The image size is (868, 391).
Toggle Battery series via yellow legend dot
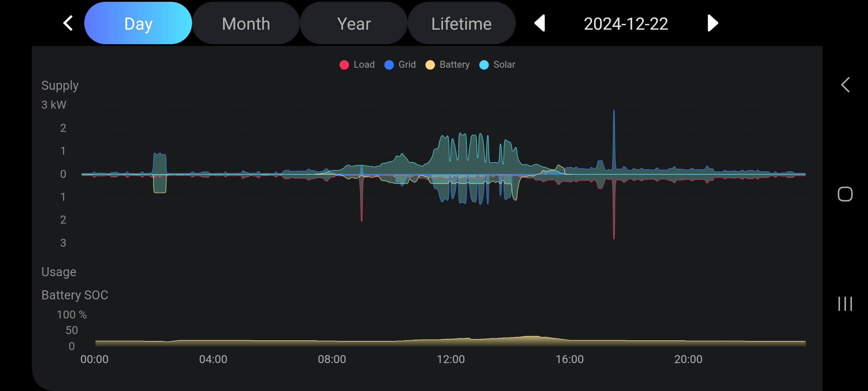pos(430,65)
